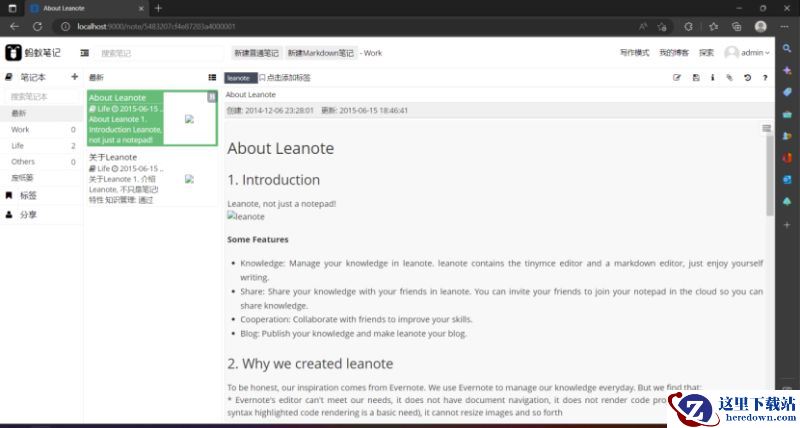Open browser extensions puzzle icon
800x428 pixels.
pos(688,27)
